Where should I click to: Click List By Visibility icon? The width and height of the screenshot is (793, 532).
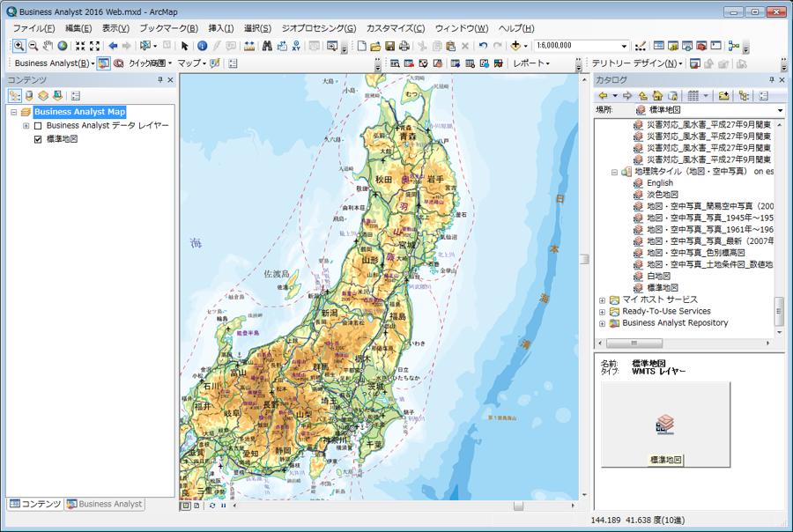point(43,96)
